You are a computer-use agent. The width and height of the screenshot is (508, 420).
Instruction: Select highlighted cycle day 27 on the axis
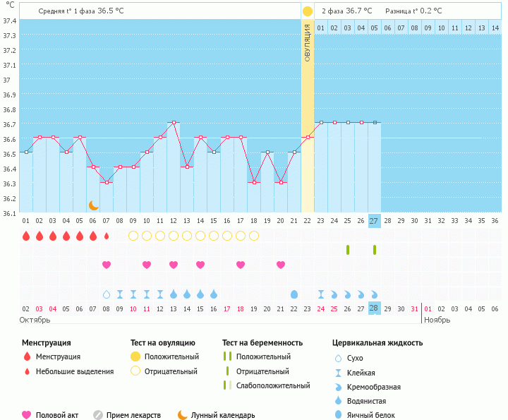tap(375, 220)
